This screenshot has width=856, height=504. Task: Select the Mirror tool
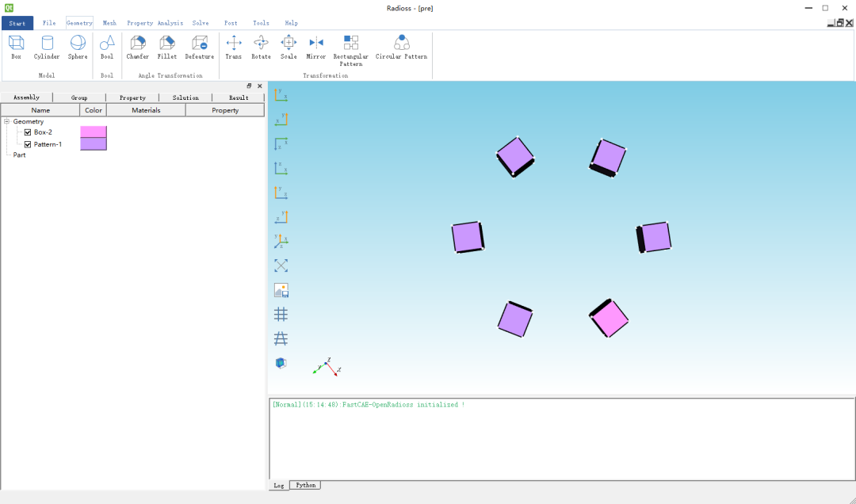tap(316, 48)
